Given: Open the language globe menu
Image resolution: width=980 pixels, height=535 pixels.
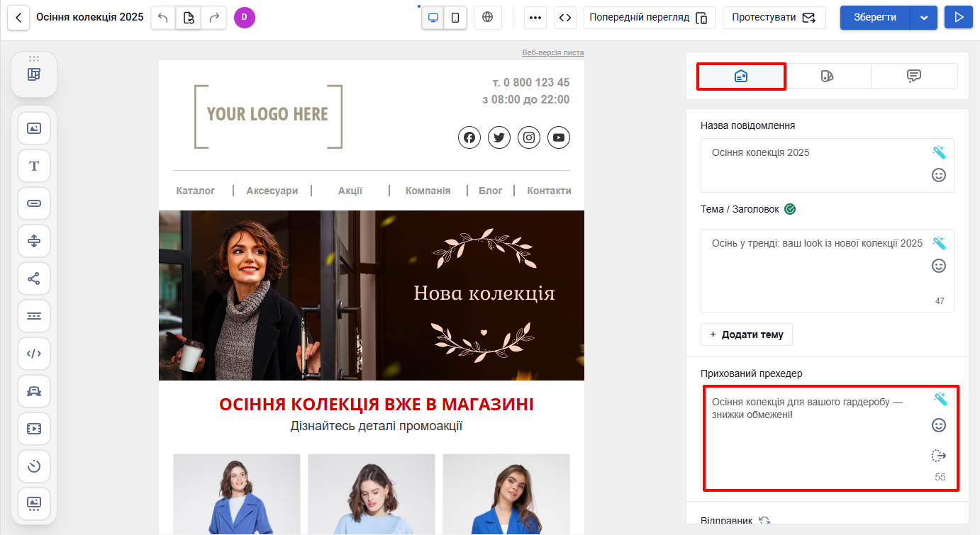Looking at the screenshot, I should [x=487, y=18].
